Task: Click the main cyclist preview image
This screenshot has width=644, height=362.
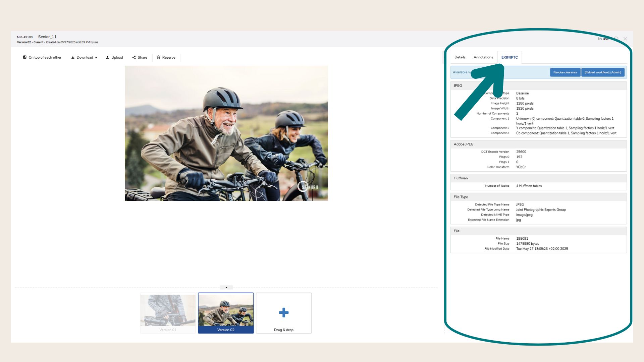Action: pos(226,133)
